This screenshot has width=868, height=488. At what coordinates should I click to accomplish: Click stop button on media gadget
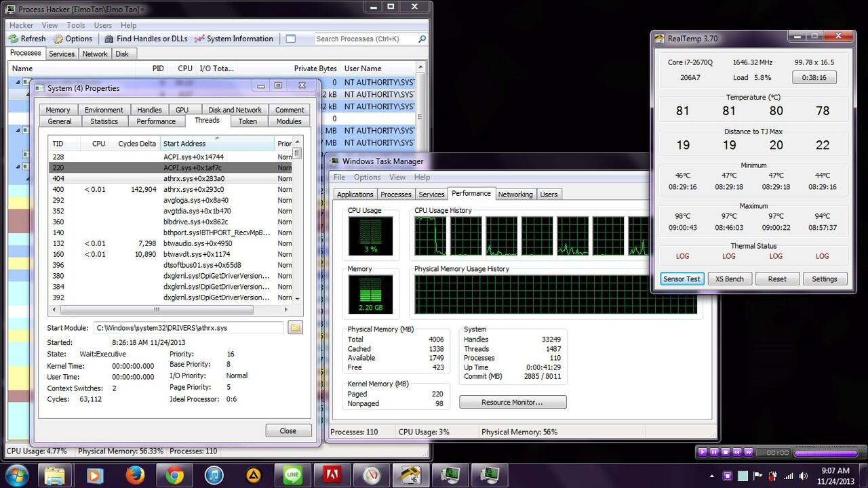point(726,452)
